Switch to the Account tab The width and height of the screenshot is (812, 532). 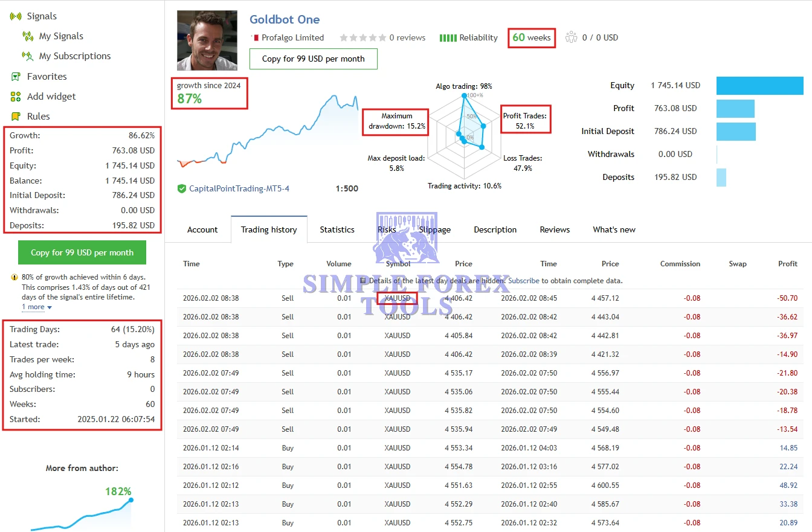click(x=202, y=229)
